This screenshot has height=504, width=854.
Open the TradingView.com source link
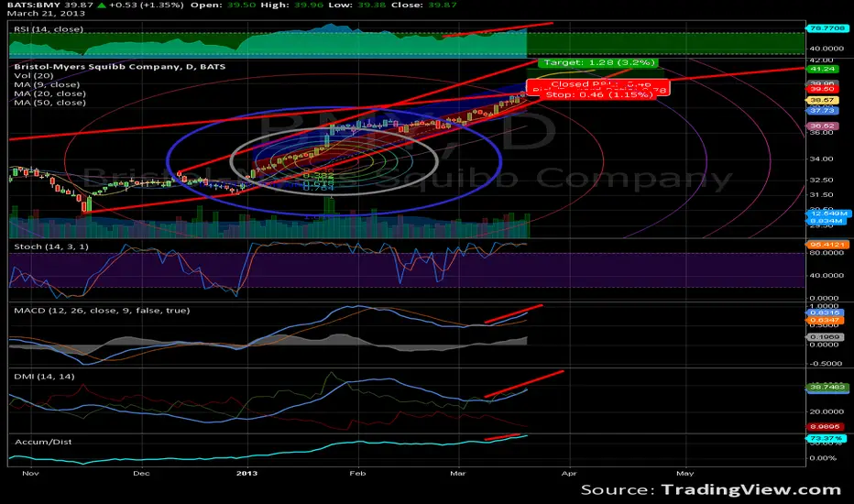click(751, 490)
